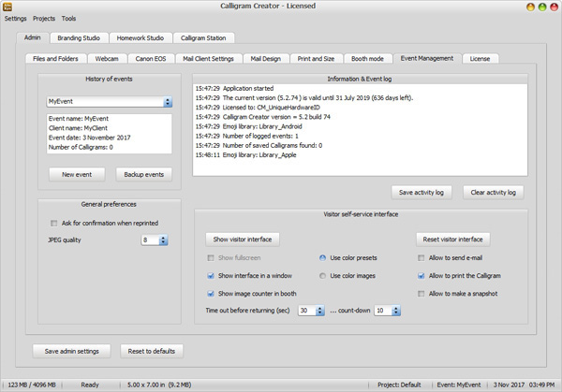Image resolution: width=562 pixels, height=392 pixels.
Task: Click Show visitor interface button
Action: click(x=243, y=240)
